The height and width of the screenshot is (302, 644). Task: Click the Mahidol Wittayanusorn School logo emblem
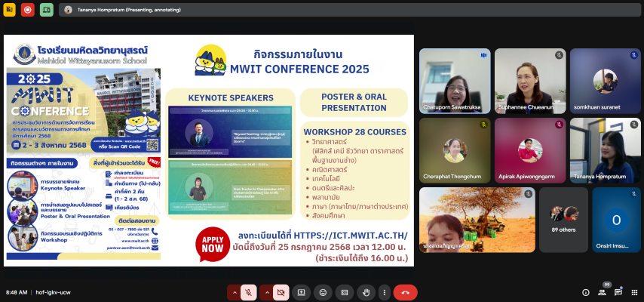(24, 54)
